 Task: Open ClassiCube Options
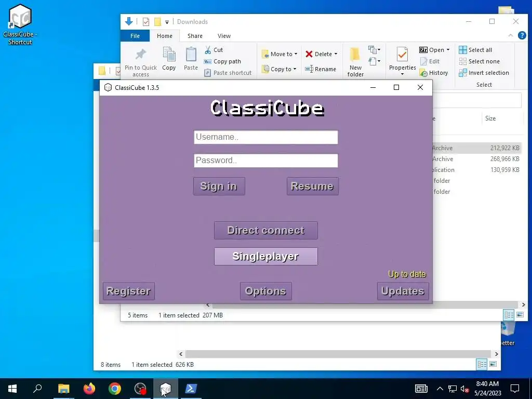[265, 291]
